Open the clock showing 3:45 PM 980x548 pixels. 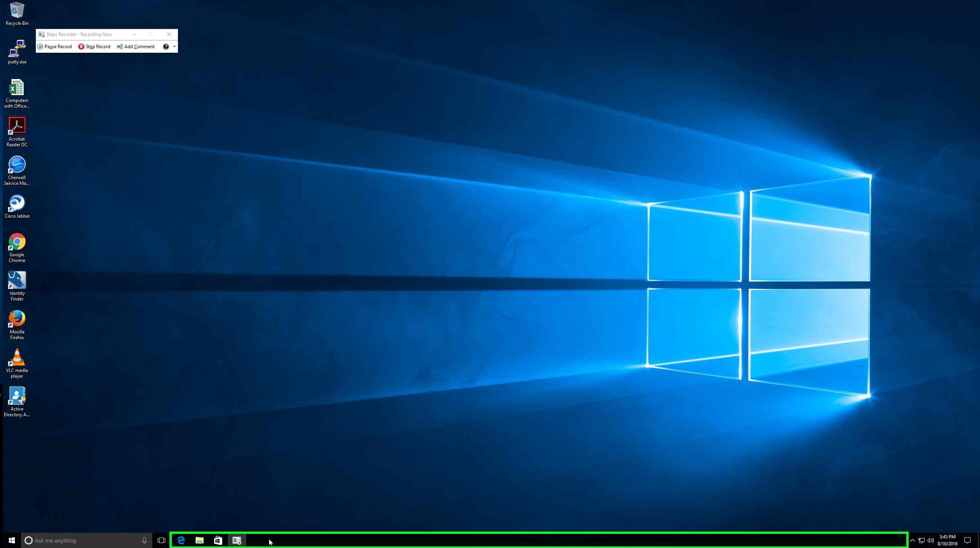pyautogui.click(x=947, y=540)
